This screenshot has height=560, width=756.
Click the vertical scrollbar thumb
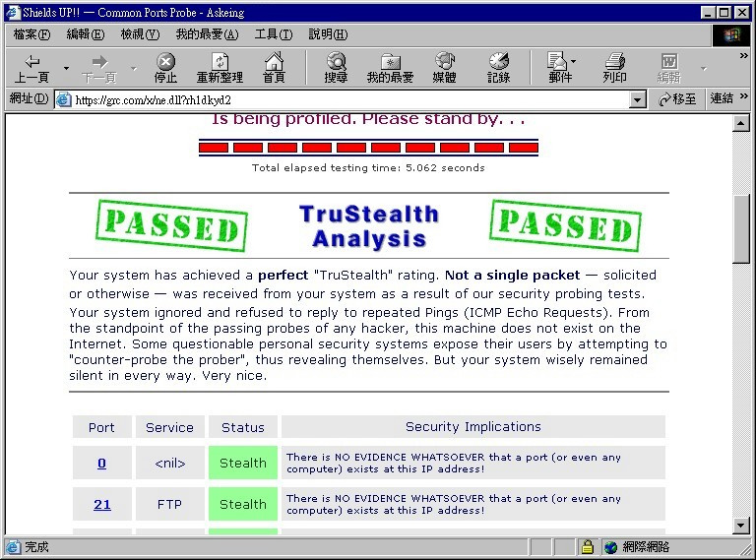pos(740,228)
